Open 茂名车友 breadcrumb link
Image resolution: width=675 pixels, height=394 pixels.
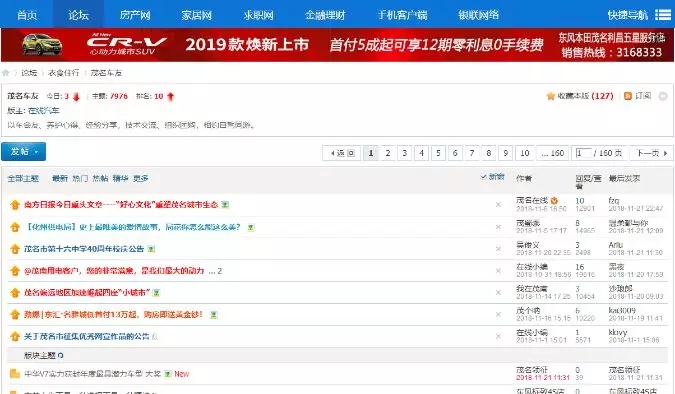[106, 73]
